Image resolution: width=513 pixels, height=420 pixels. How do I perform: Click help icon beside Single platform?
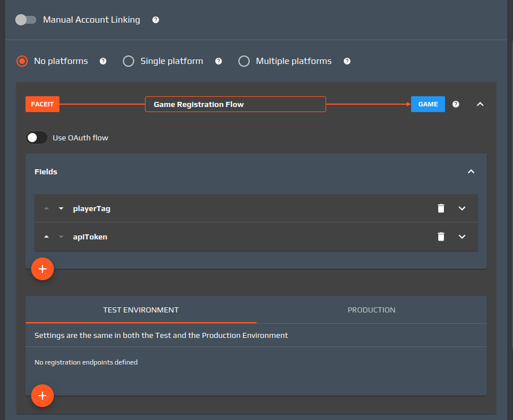[219, 61]
